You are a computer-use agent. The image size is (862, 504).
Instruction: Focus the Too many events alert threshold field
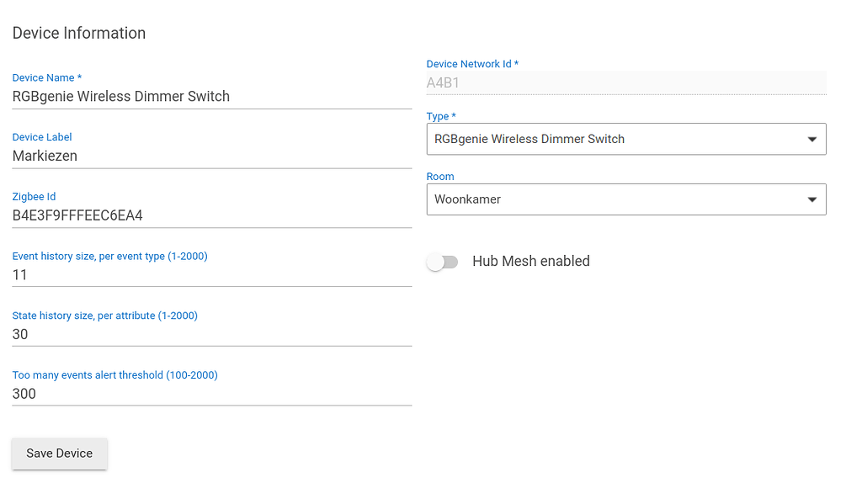pyautogui.click(x=211, y=394)
